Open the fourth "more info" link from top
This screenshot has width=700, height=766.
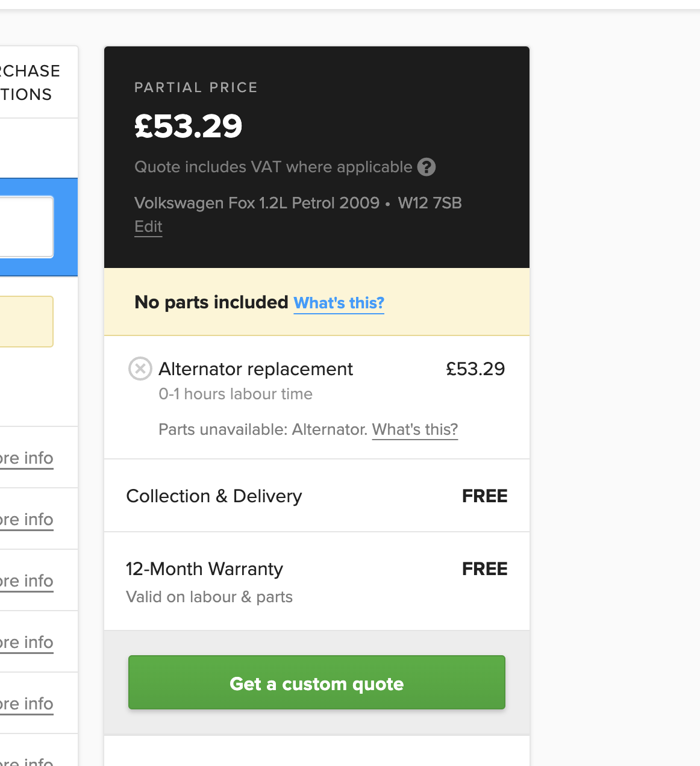coord(27,643)
